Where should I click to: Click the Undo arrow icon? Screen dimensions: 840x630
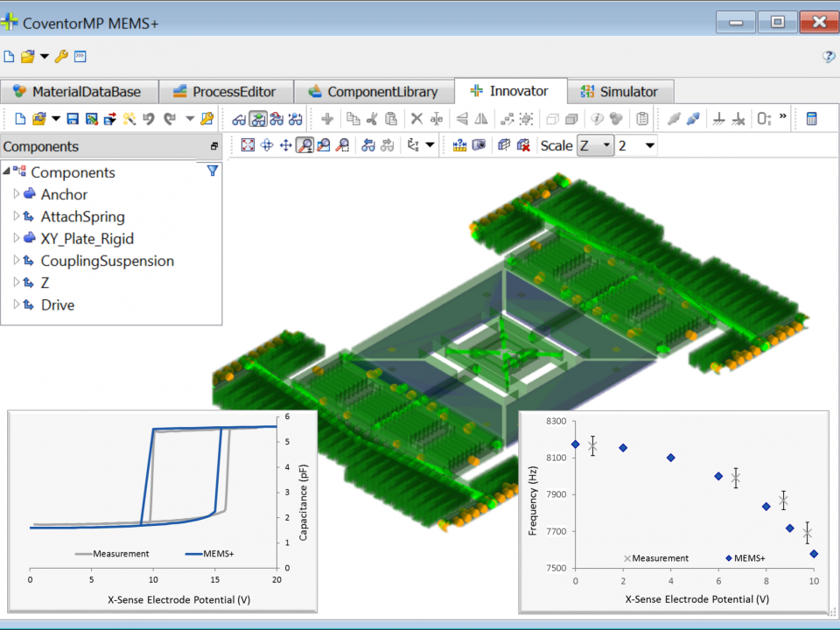(x=149, y=119)
